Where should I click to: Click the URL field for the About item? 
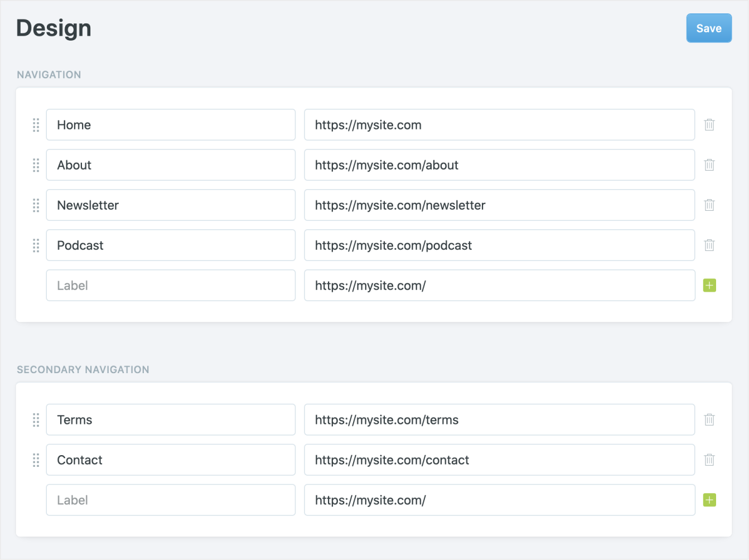(x=499, y=165)
